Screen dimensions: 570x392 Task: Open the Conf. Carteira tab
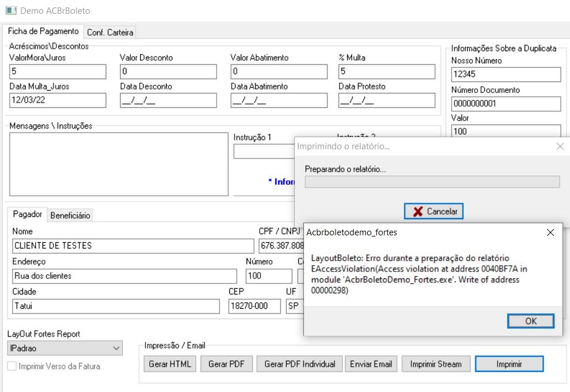pyautogui.click(x=110, y=32)
